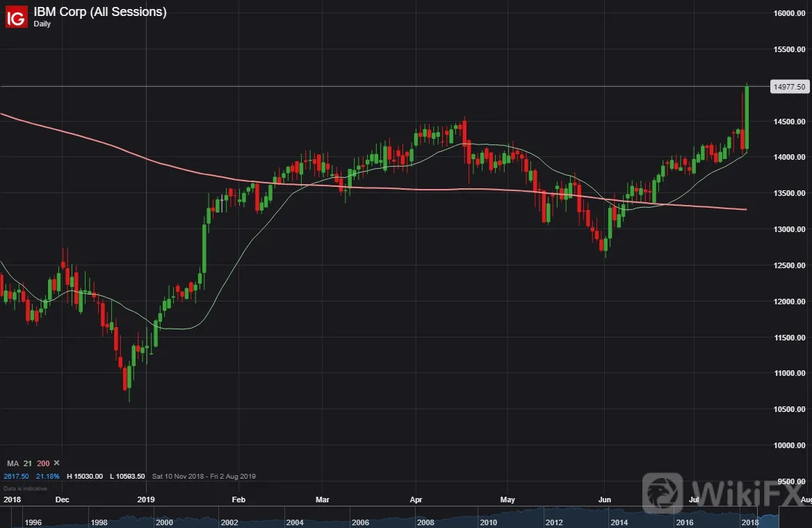Screen dimensions: 812x528
Task: Click the Feb label on the time axis
Action: click(238, 500)
